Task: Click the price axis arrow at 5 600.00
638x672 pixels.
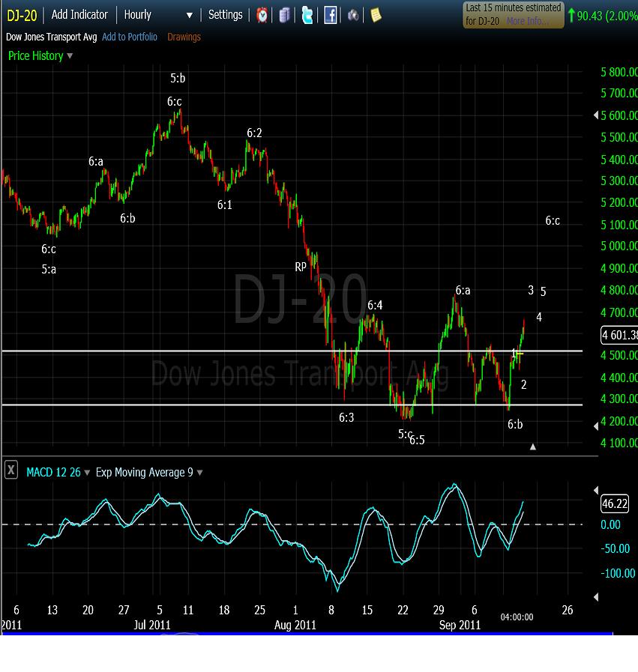Action: pos(596,115)
